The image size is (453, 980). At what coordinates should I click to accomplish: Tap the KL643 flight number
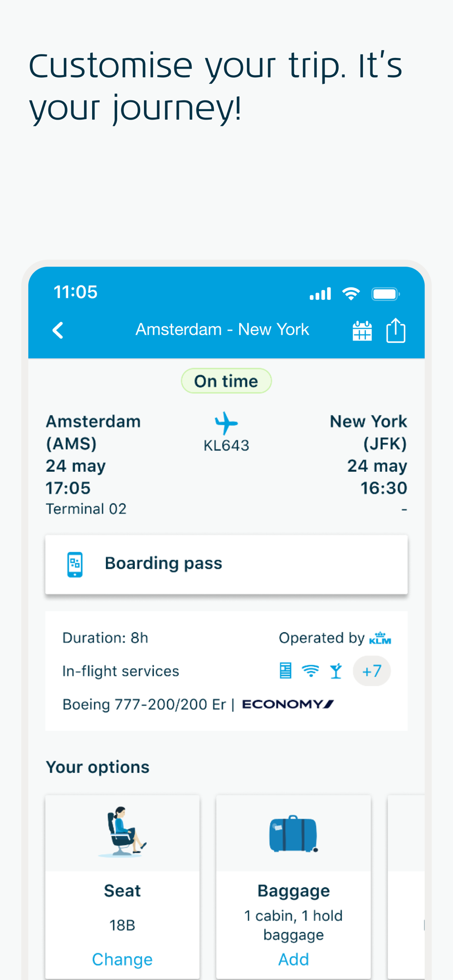(x=226, y=445)
